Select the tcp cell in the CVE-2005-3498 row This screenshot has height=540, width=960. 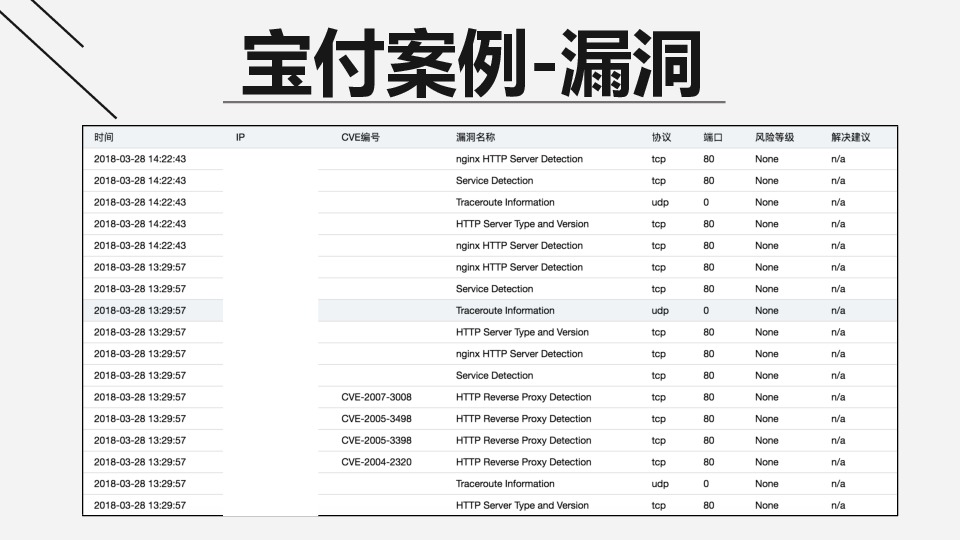(x=659, y=419)
